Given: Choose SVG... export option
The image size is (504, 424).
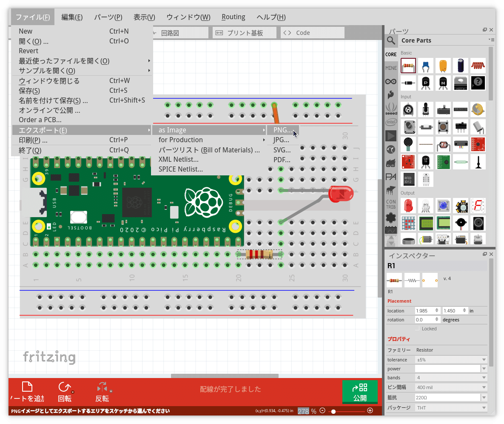Looking at the screenshot, I should (x=283, y=150).
